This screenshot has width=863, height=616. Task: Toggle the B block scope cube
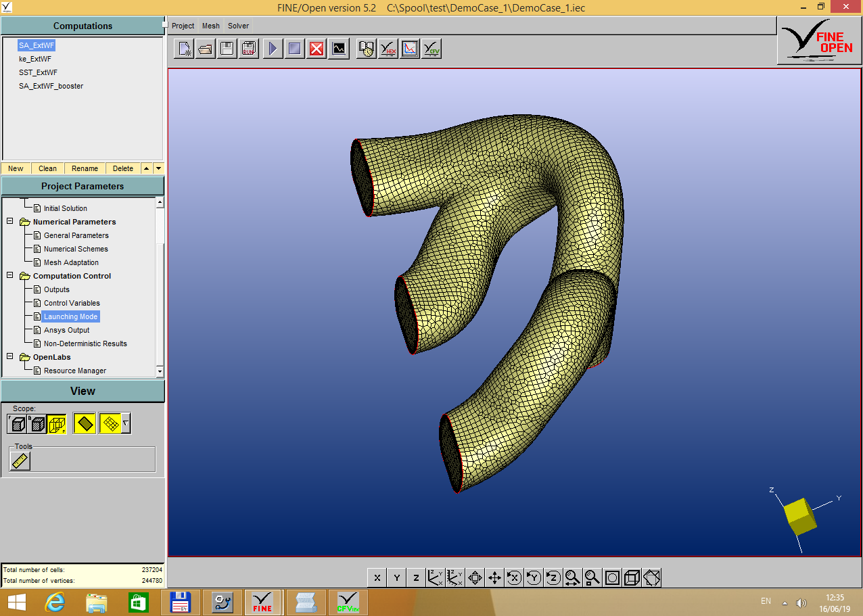pyautogui.click(x=37, y=424)
